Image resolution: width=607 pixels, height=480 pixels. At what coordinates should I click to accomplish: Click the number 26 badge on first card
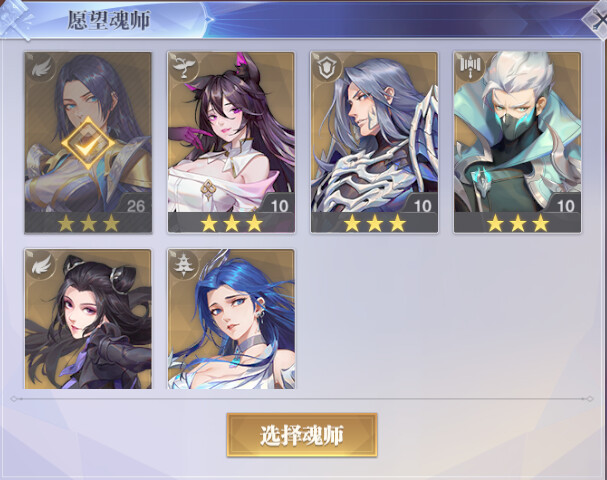135,206
